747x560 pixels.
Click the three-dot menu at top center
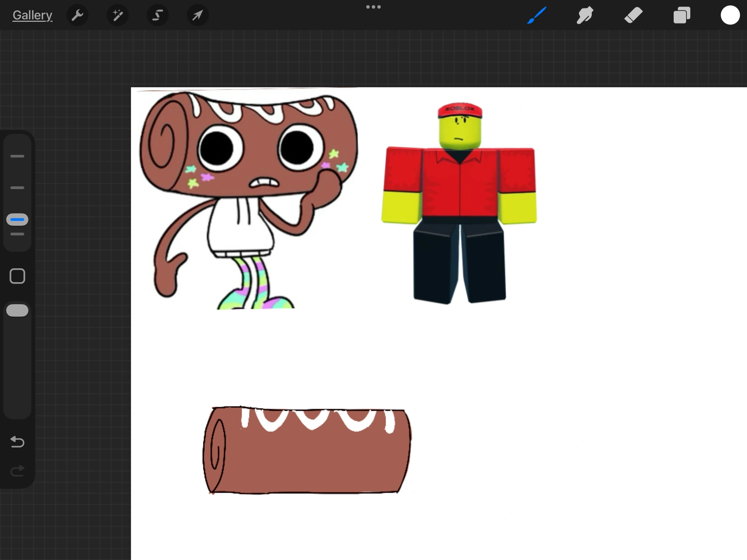[x=373, y=7]
